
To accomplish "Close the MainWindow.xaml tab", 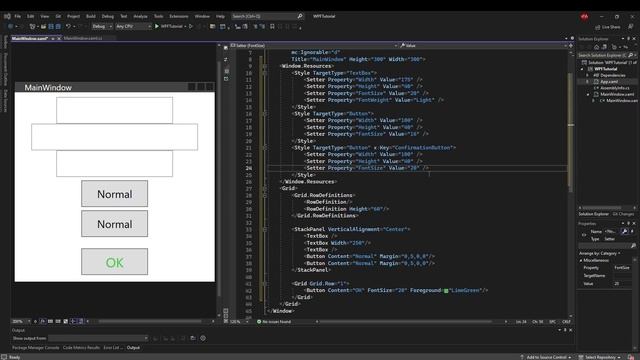I will pyautogui.click(x=59, y=38).
